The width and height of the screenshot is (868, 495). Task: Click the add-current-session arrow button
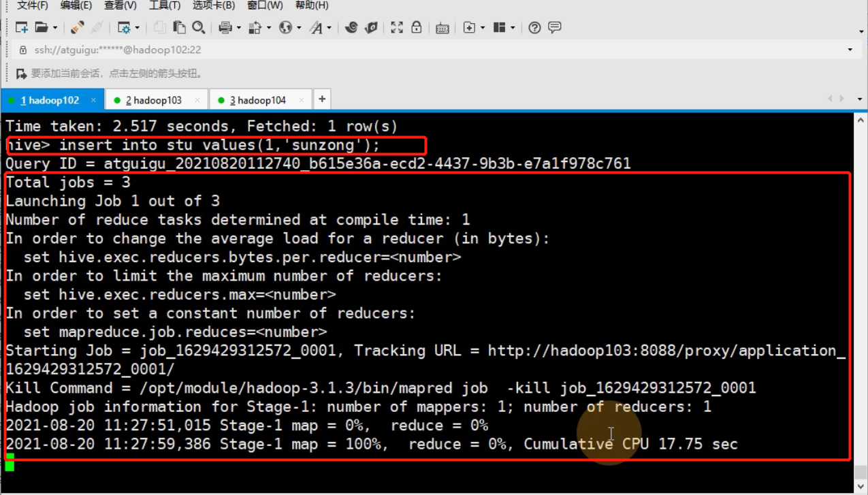coord(21,74)
